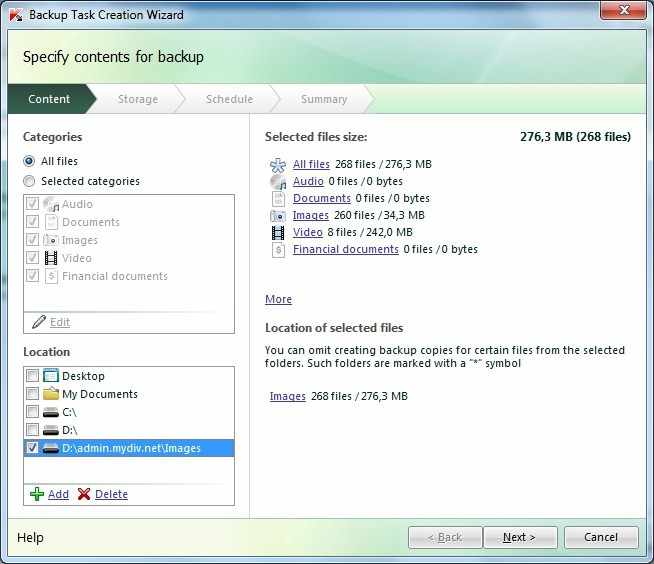Open Images link under Location of selected files
Screen dimensions: 654x564
(288, 396)
